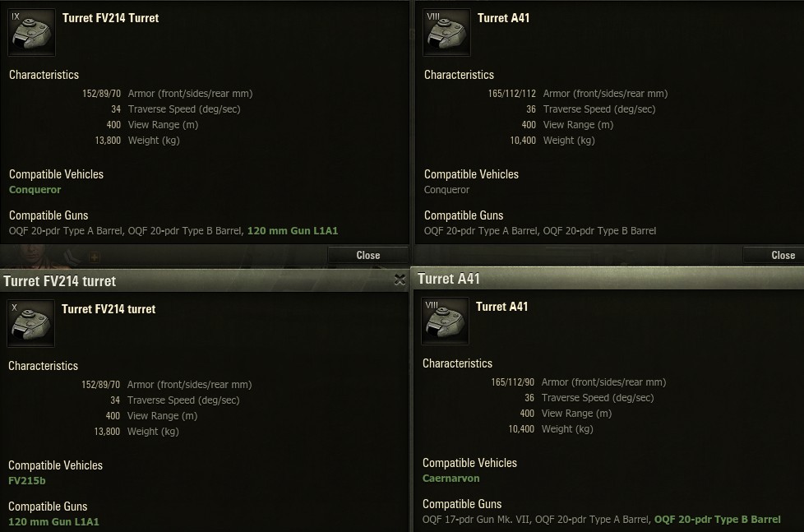Screen dimensions: 804x532
Task: Click the crew portrait thumbnail behind the panels
Action: click(x=33, y=257)
